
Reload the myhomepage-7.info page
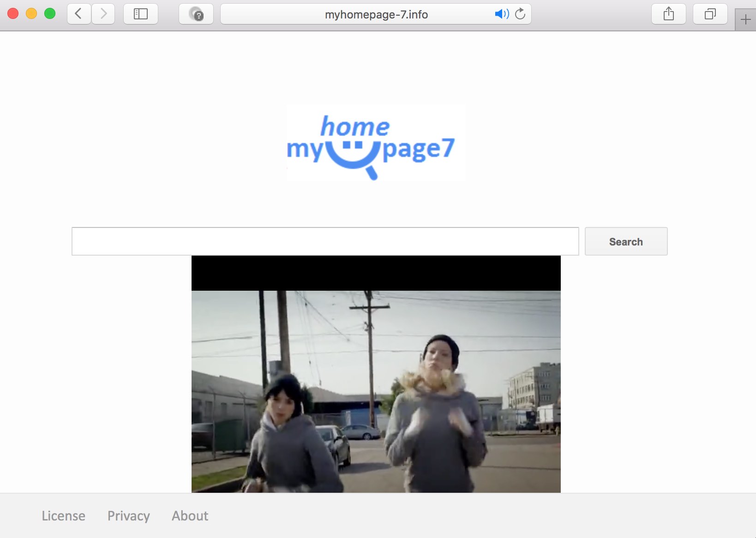click(520, 14)
